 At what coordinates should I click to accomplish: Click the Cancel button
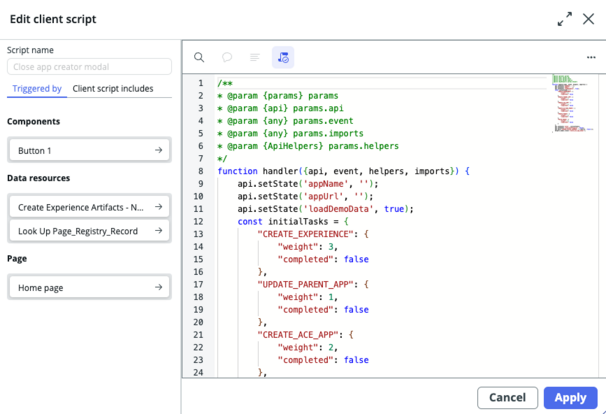coord(507,397)
